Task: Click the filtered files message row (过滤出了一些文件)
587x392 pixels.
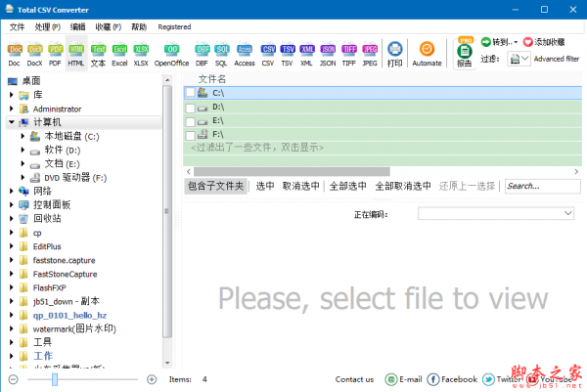Action: pos(257,148)
